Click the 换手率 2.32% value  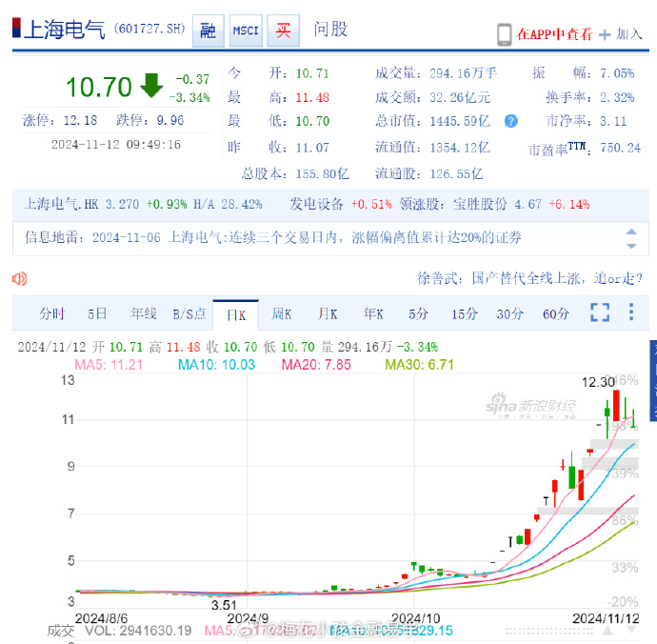pyautogui.click(x=617, y=97)
